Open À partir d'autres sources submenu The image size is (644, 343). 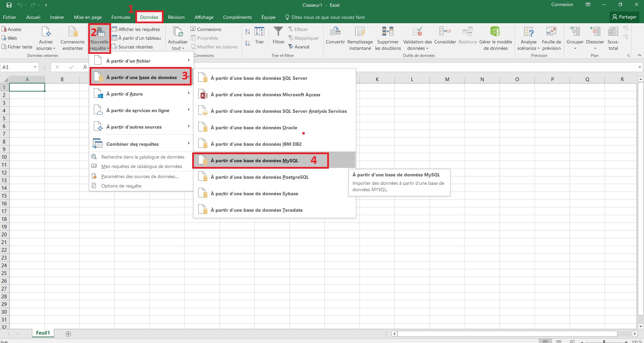[141, 127]
